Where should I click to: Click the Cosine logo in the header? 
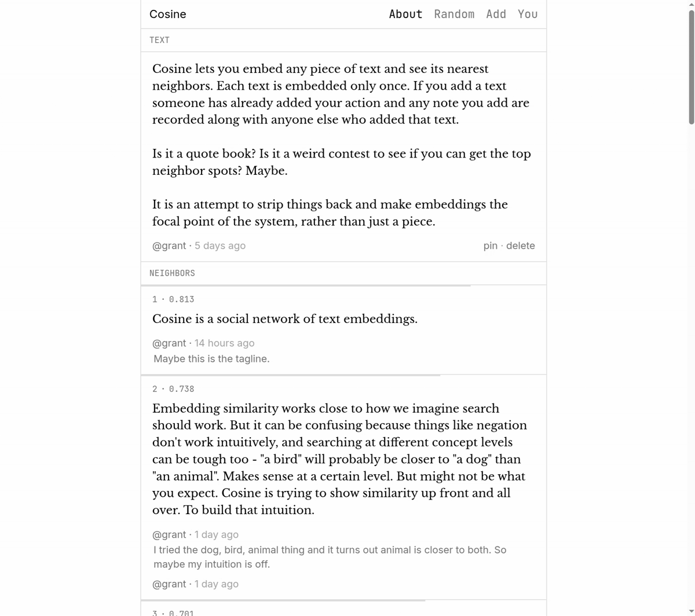click(167, 14)
